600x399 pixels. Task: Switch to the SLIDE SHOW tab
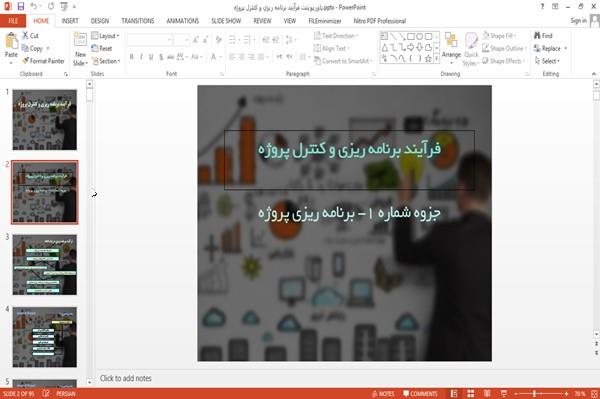226,21
